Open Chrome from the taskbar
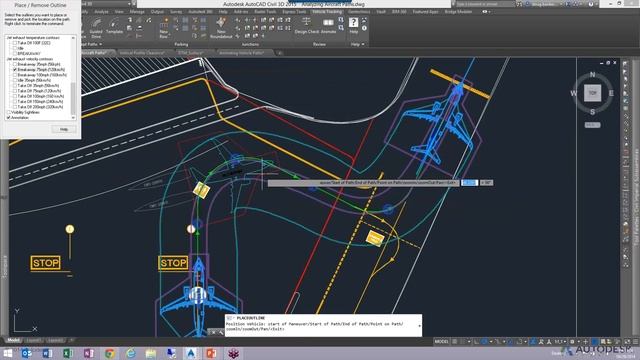 point(109,353)
